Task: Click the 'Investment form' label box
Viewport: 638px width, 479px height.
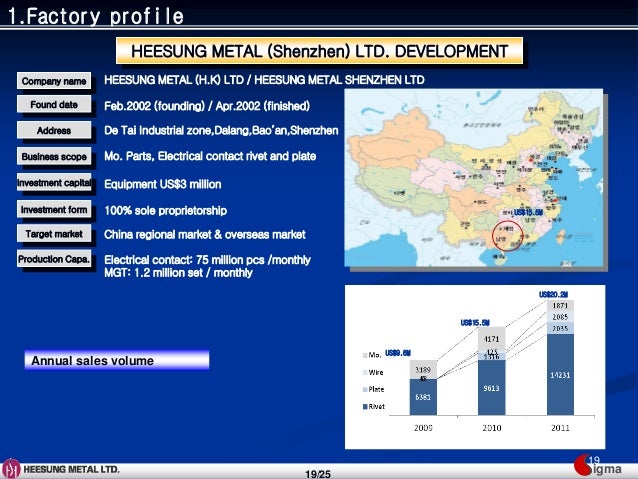Action: 54,209
